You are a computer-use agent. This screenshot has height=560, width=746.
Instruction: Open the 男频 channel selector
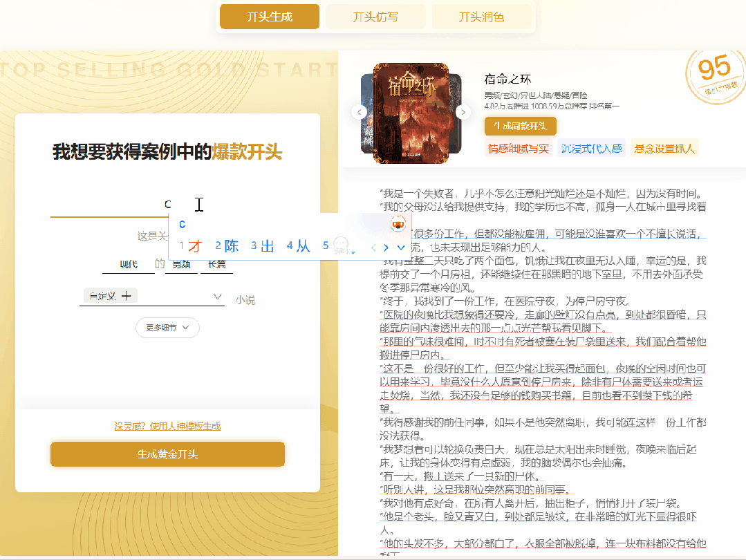181,264
